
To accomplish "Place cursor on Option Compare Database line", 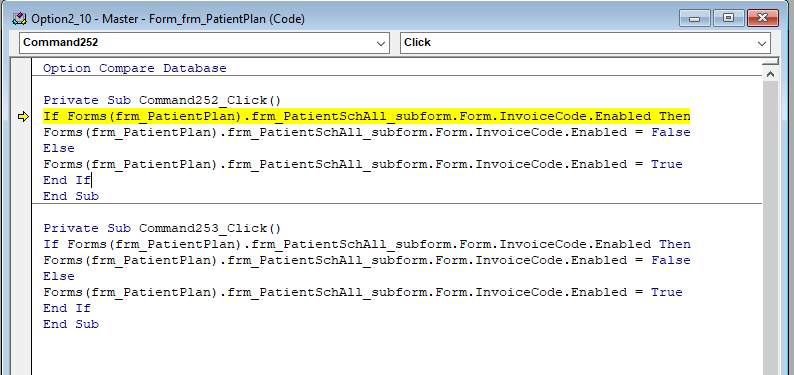I will click(135, 68).
